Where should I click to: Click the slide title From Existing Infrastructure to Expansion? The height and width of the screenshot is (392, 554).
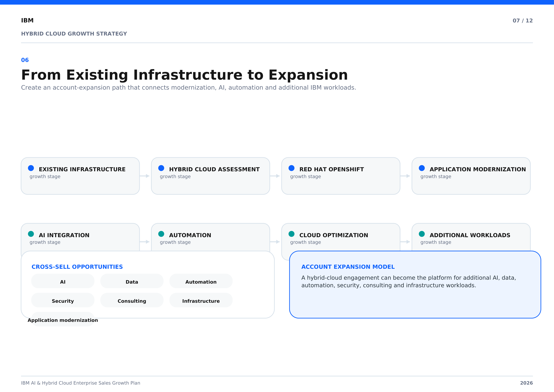point(185,75)
